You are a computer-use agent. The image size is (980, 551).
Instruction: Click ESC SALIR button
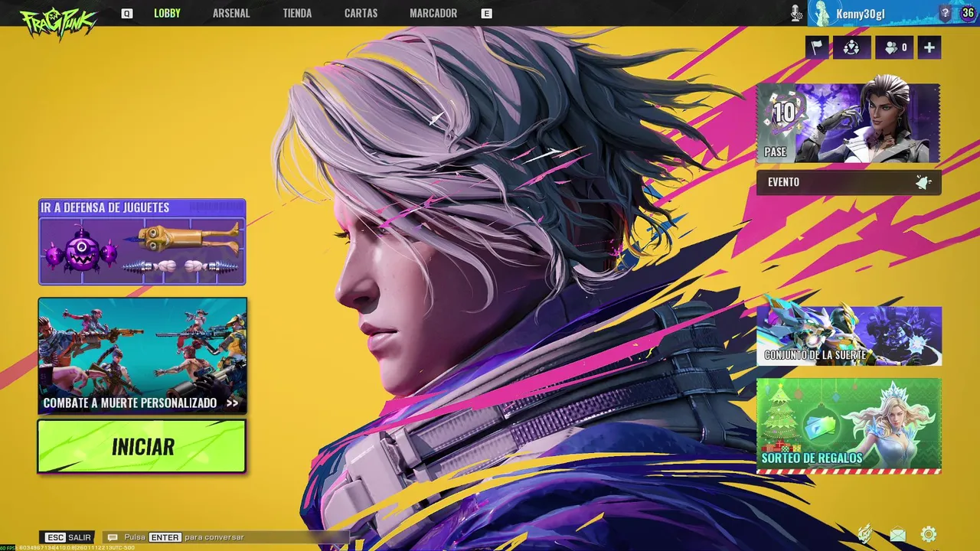point(68,537)
